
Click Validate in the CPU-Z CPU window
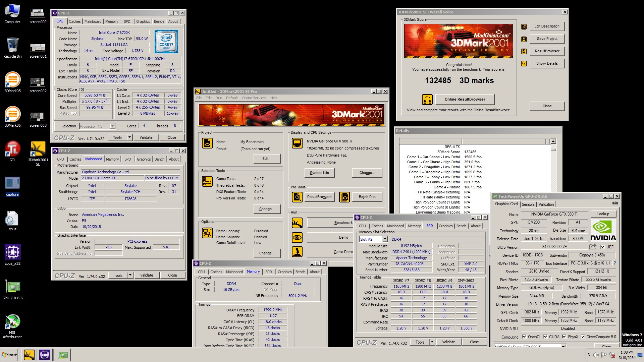146,137
